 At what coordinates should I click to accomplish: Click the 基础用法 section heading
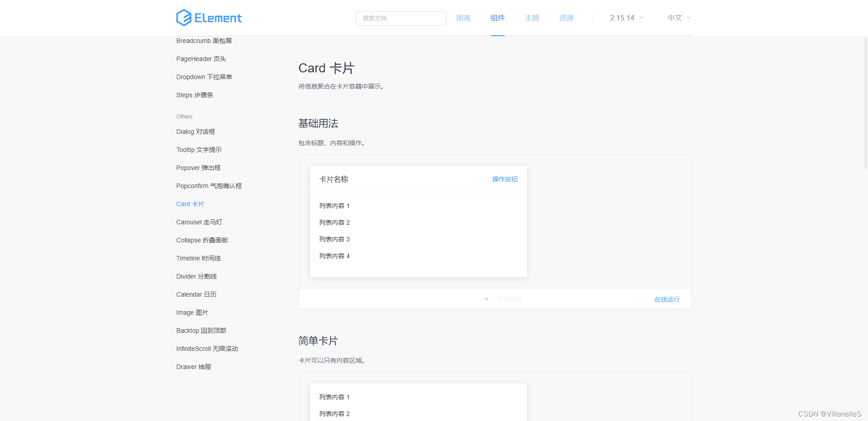click(318, 123)
